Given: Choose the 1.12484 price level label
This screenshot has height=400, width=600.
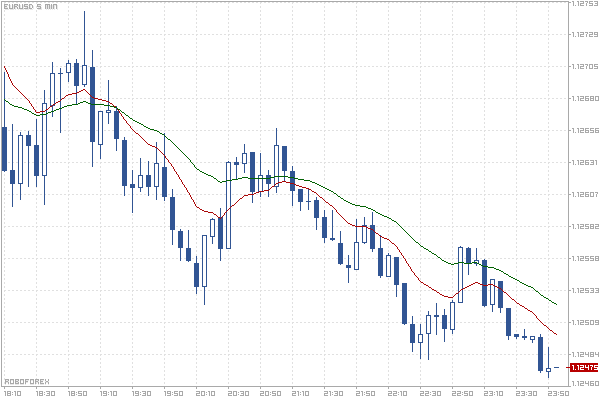Looking at the screenshot, I should coord(585,354).
